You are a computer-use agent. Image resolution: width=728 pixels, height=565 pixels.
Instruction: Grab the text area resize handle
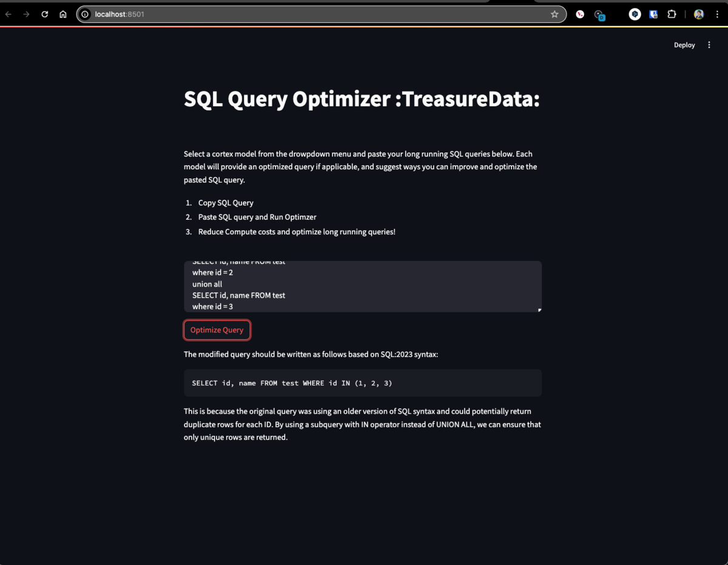pos(539,310)
